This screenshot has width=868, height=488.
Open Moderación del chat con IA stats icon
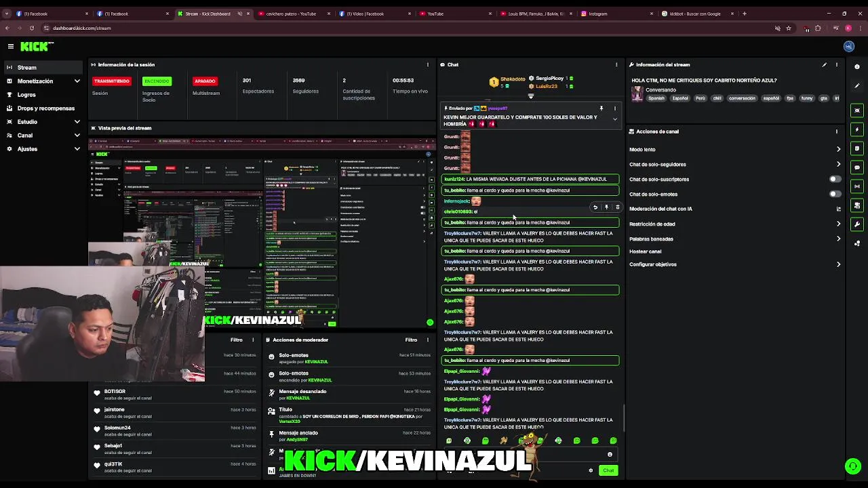(838, 209)
